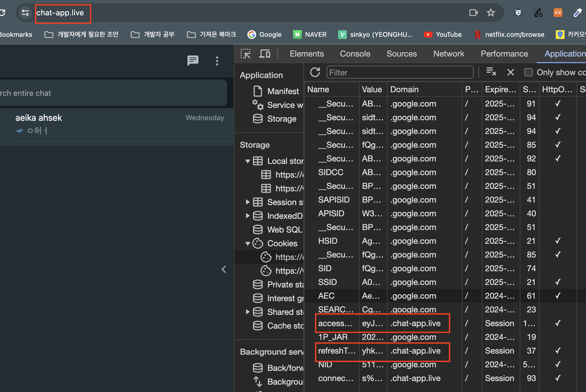The height and width of the screenshot is (392, 586).
Task: Expand the Shared storage tree node
Action: pos(248,312)
